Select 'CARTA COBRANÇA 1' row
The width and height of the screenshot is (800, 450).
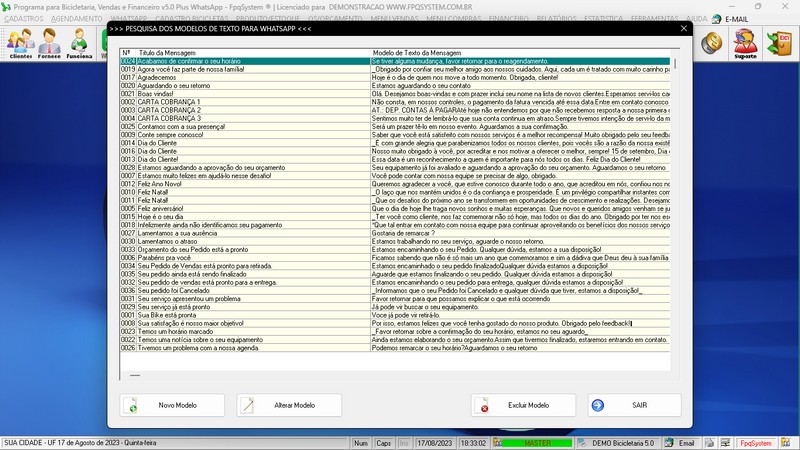coord(395,102)
